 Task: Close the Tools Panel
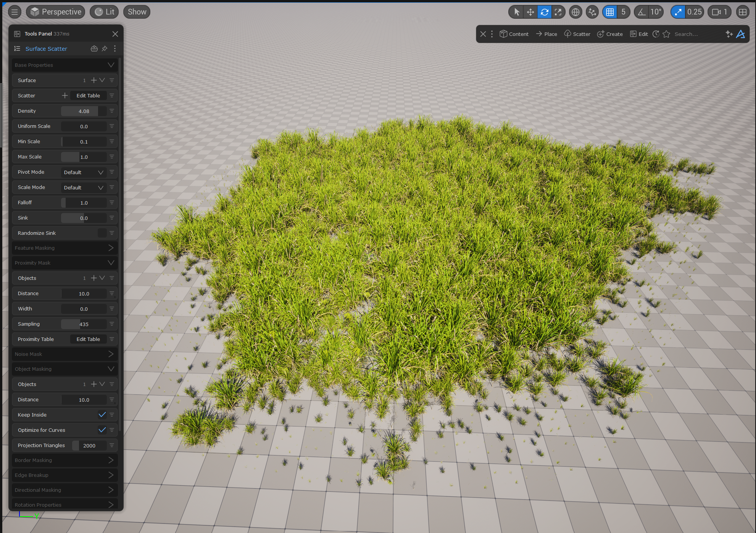[x=115, y=34]
